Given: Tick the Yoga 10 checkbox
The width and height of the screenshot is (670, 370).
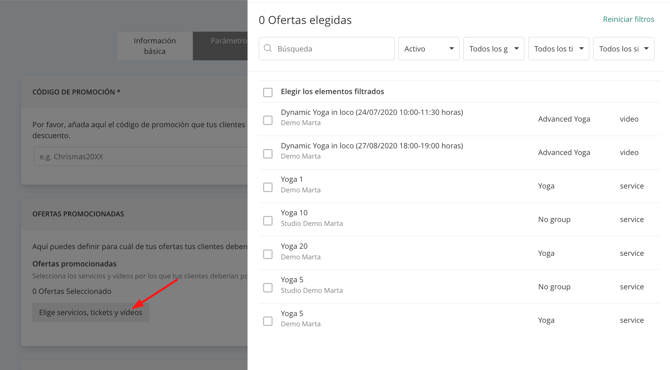Looking at the screenshot, I should [268, 220].
